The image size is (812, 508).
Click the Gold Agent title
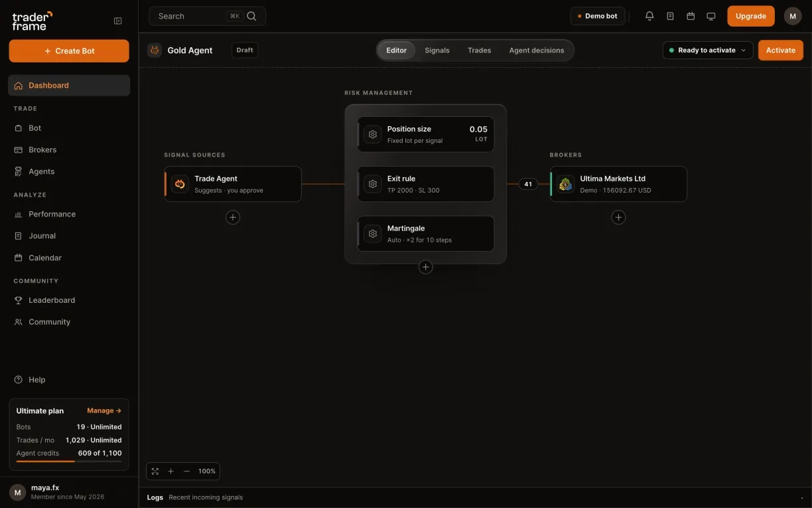pos(190,50)
